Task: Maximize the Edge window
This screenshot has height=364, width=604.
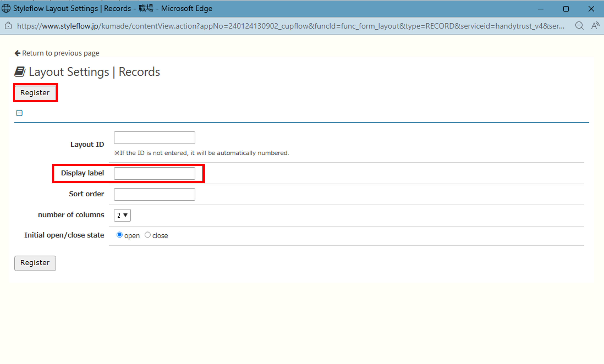Action: [x=566, y=9]
